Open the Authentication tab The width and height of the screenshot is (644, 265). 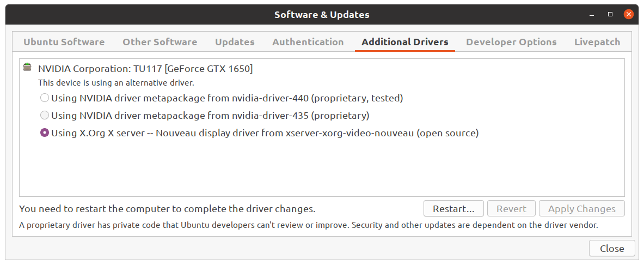click(x=308, y=42)
